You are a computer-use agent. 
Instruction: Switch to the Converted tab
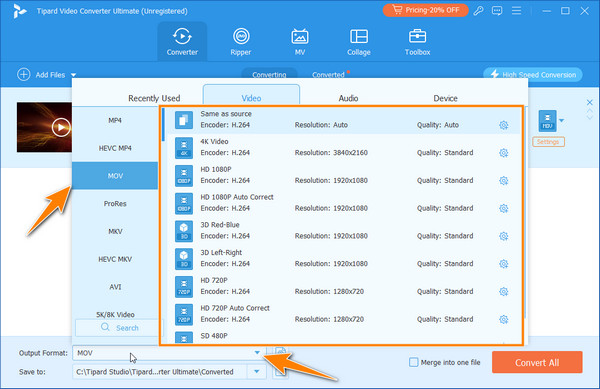coord(328,75)
